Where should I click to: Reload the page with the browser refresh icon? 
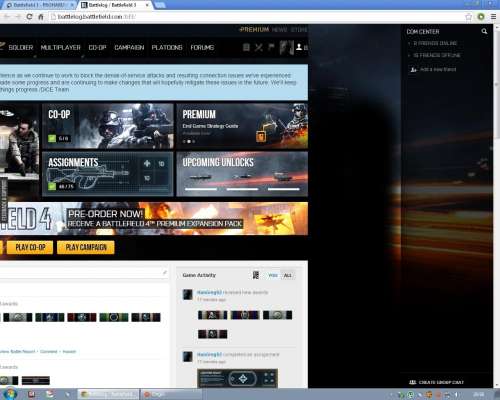pos(29,16)
